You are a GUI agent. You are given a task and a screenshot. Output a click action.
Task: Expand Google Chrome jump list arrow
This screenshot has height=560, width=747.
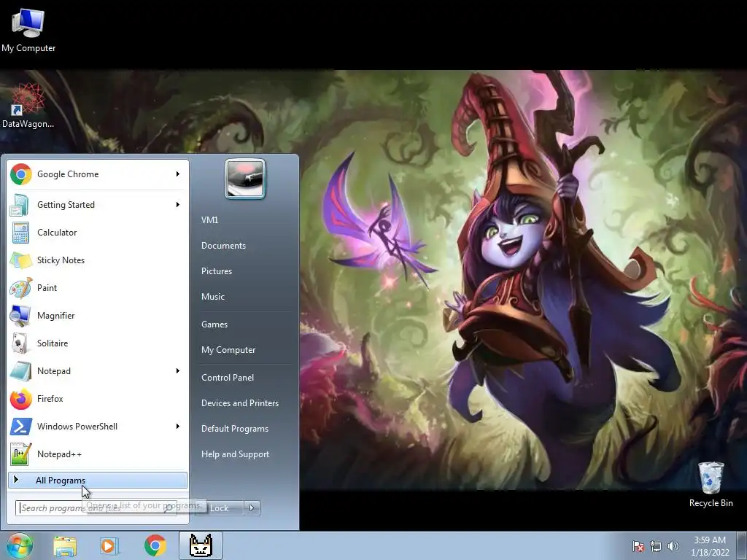(x=178, y=174)
